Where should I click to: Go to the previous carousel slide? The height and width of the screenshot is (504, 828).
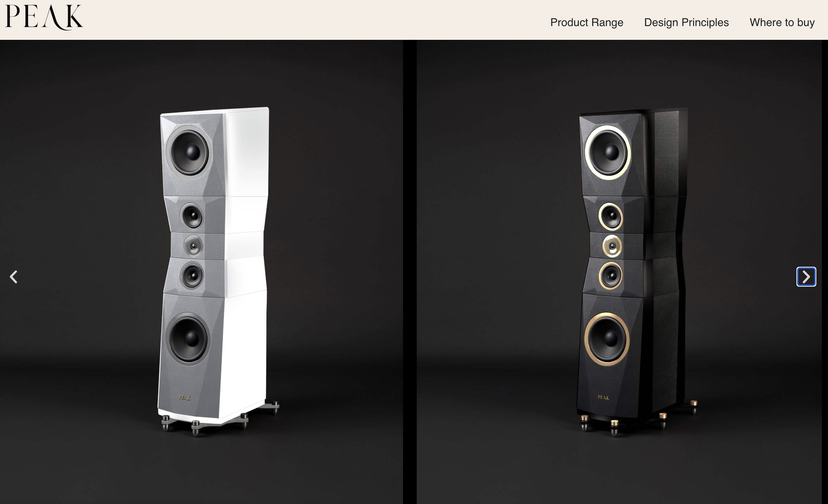(14, 277)
